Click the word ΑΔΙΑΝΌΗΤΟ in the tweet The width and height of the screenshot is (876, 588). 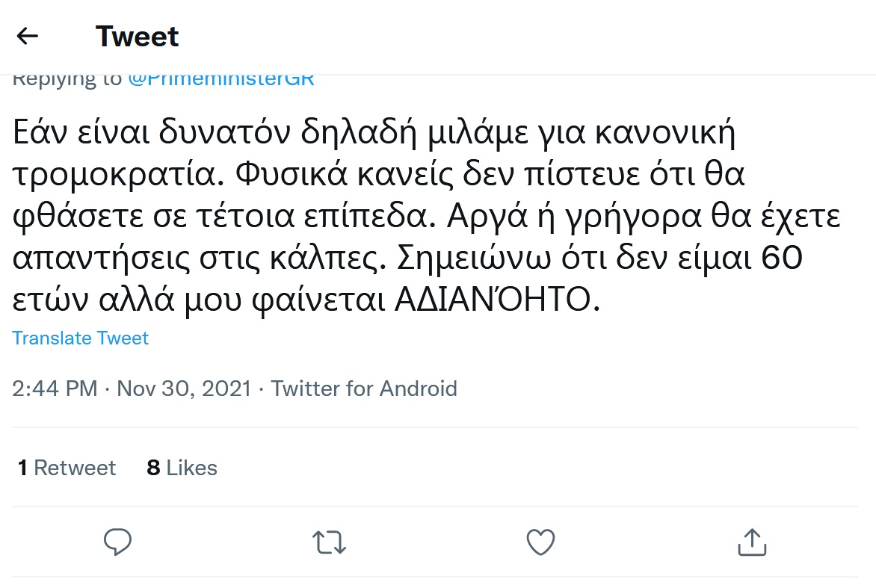pyautogui.click(x=496, y=300)
